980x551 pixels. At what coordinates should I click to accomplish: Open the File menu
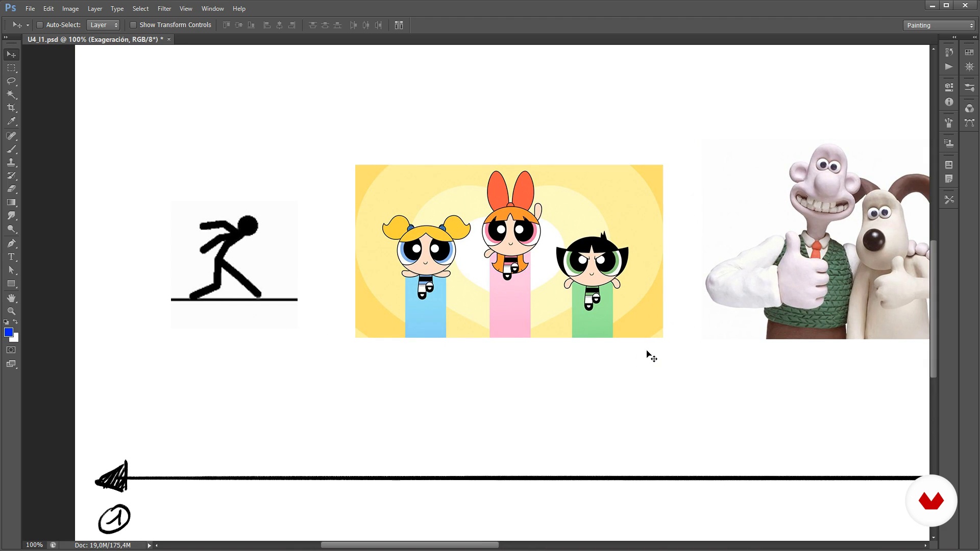click(x=30, y=9)
